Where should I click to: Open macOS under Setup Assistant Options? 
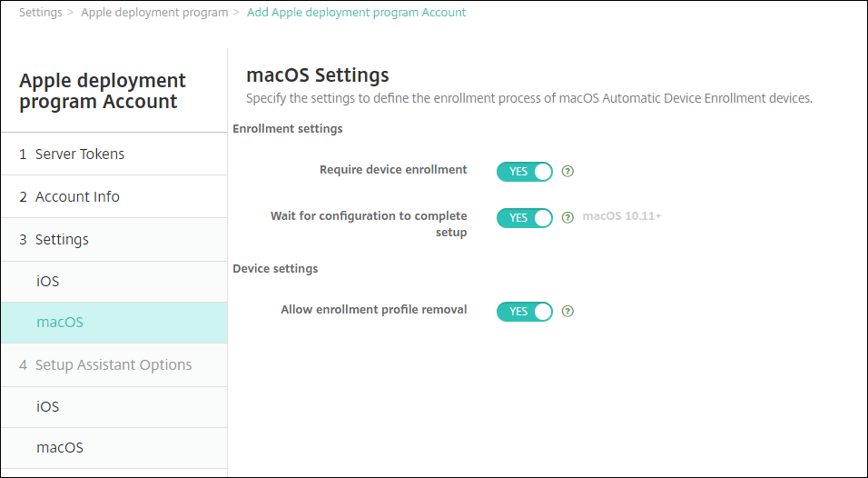click(x=60, y=448)
